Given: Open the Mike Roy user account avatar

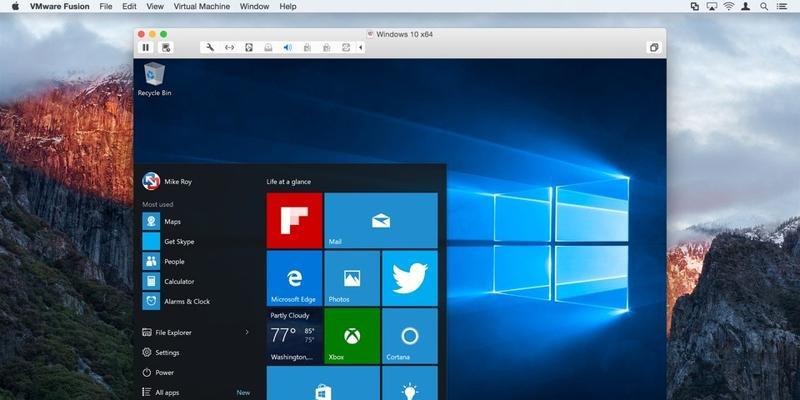Looking at the screenshot, I should coord(151,181).
